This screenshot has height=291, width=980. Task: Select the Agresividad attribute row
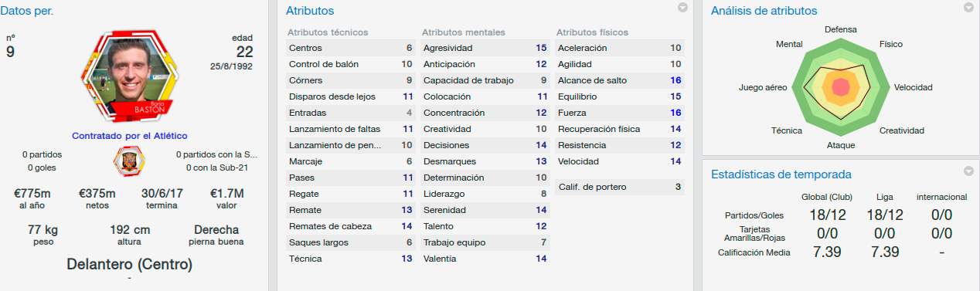point(485,48)
